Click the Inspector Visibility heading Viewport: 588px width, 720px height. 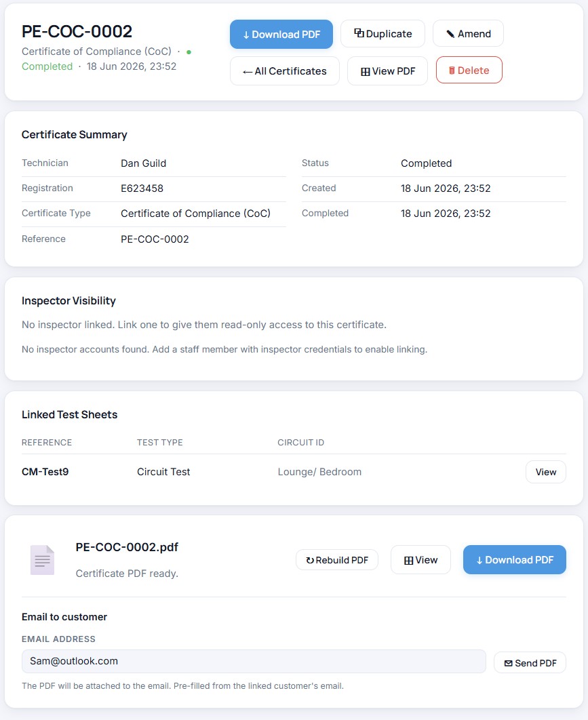coord(68,301)
